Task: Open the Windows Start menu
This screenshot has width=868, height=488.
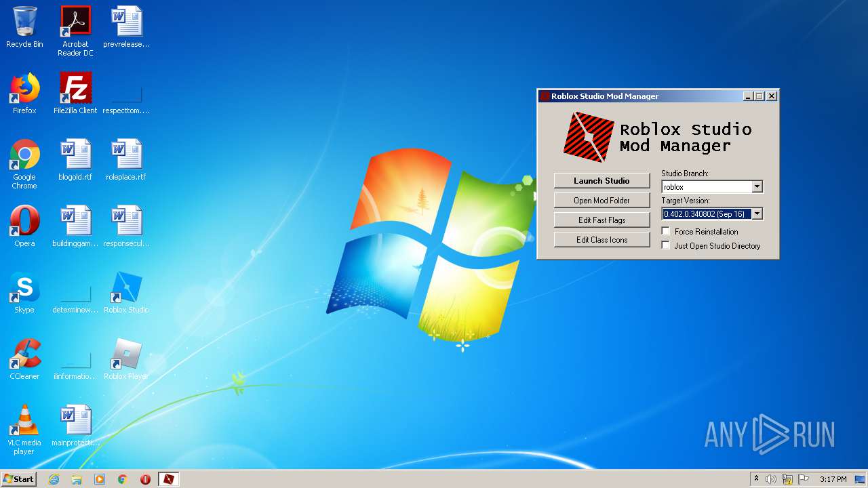Action: pyautogui.click(x=18, y=479)
